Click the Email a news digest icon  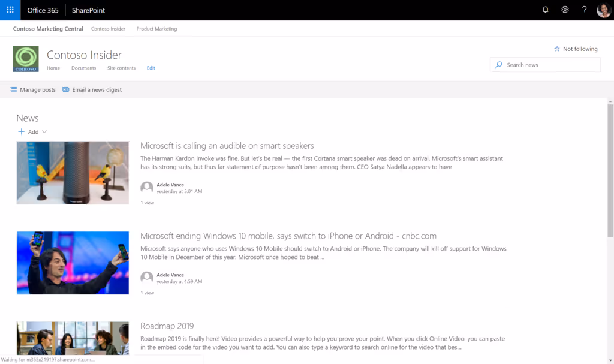point(66,90)
